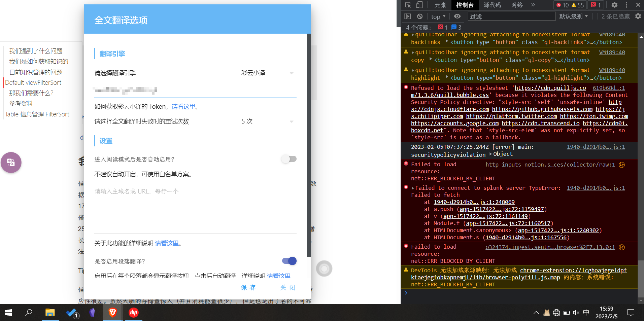
Task: Click the 保存 save button
Action: [248, 288]
